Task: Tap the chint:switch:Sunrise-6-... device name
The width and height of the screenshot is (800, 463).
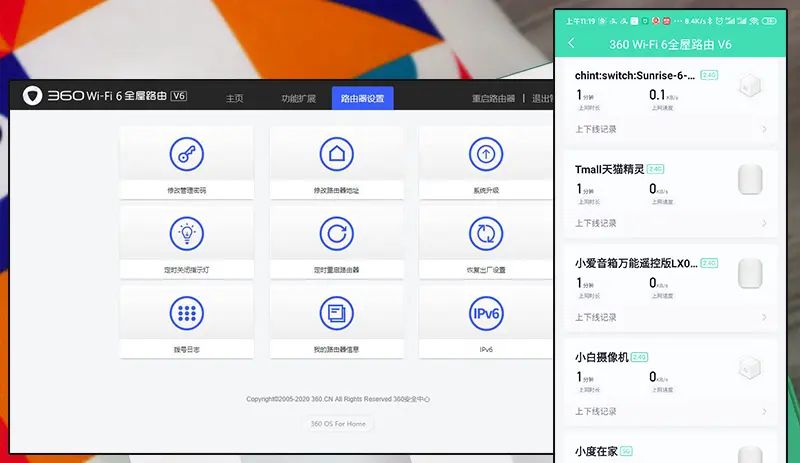Action: pyautogui.click(x=635, y=76)
